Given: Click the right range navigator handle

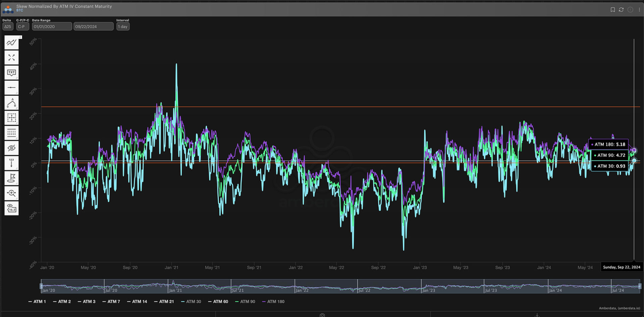Looking at the screenshot, I should pyautogui.click(x=640, y=286).
